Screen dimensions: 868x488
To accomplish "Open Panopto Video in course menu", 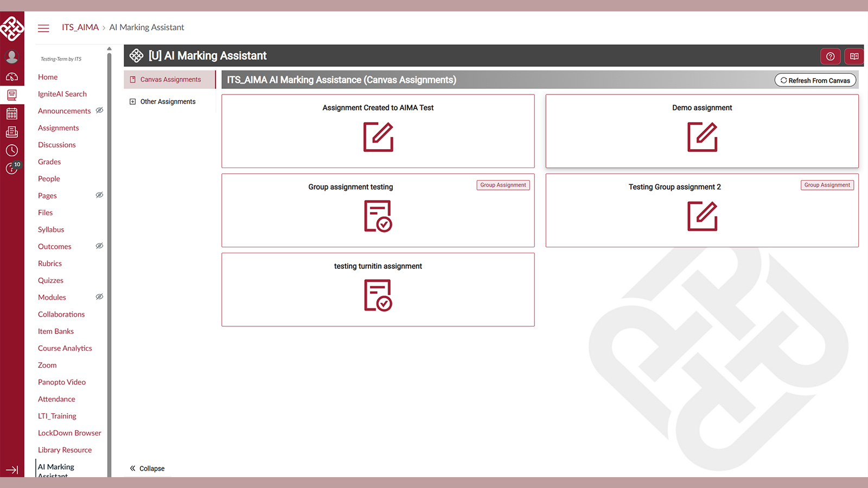I will point(62,382).
